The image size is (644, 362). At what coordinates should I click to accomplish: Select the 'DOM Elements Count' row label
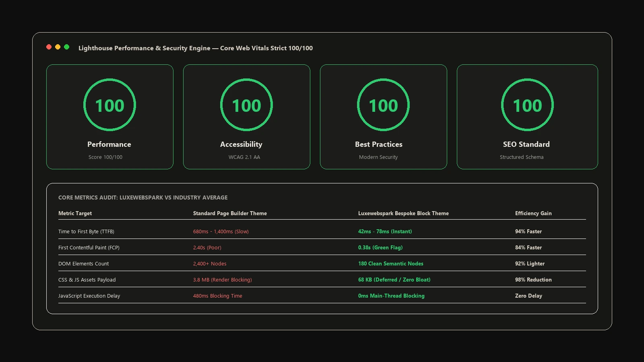(x=83, y=264)
